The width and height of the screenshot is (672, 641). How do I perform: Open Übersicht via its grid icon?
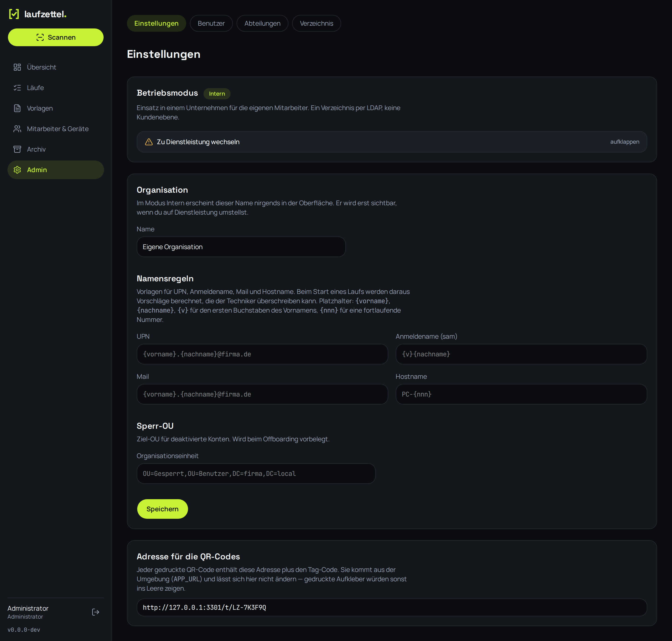pyautogui.click(x=17, y=67)
